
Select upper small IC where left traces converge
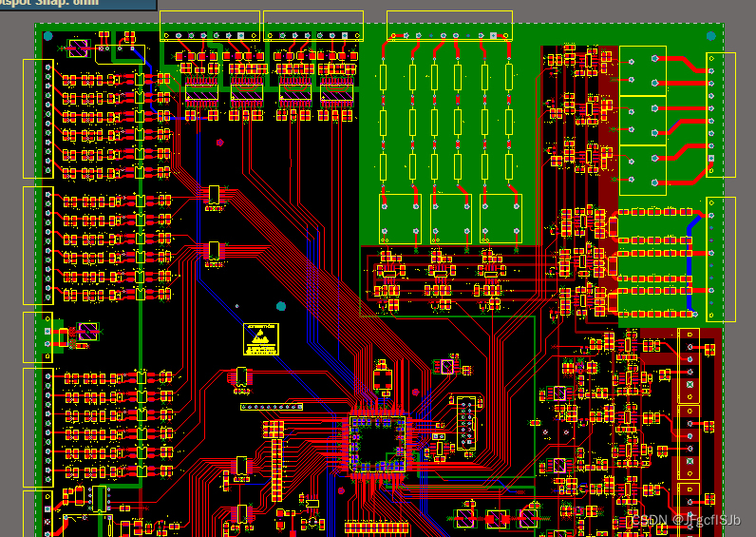[x=214, y=195]
